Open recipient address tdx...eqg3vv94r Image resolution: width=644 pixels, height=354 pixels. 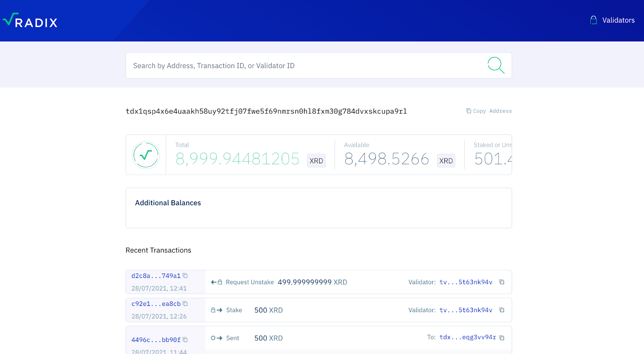click(x=468, y=337)
